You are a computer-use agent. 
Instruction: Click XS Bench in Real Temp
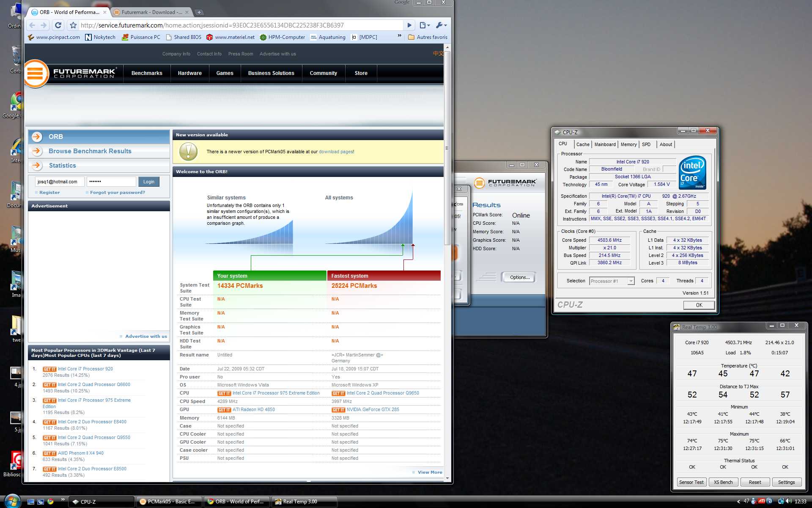coord(723,482)
